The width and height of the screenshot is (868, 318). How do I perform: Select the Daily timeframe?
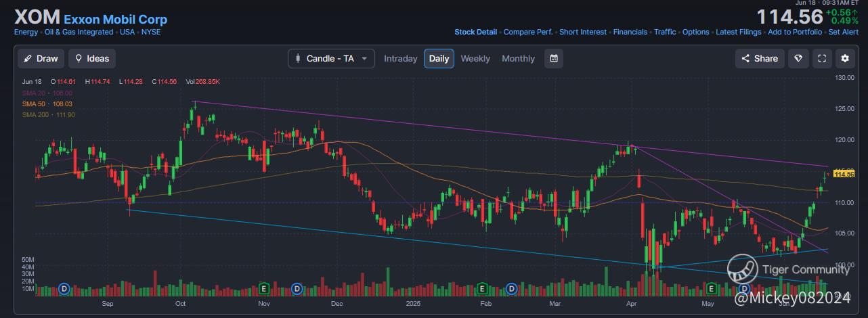click(439, 58)
